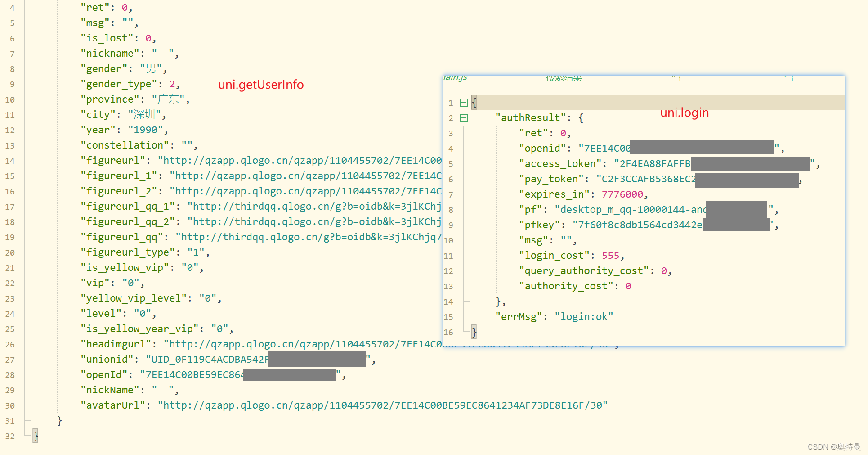Click line number 32 in left gutter

(10, 436)
